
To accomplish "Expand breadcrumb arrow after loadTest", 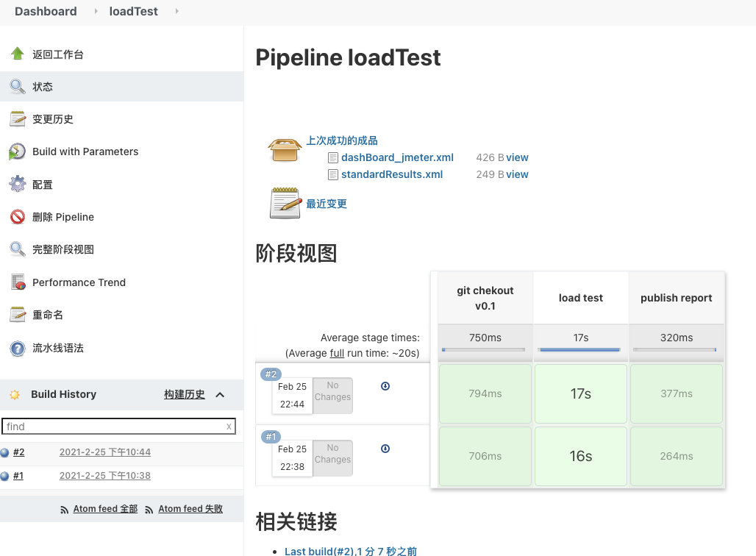I will tap(177, 11).
